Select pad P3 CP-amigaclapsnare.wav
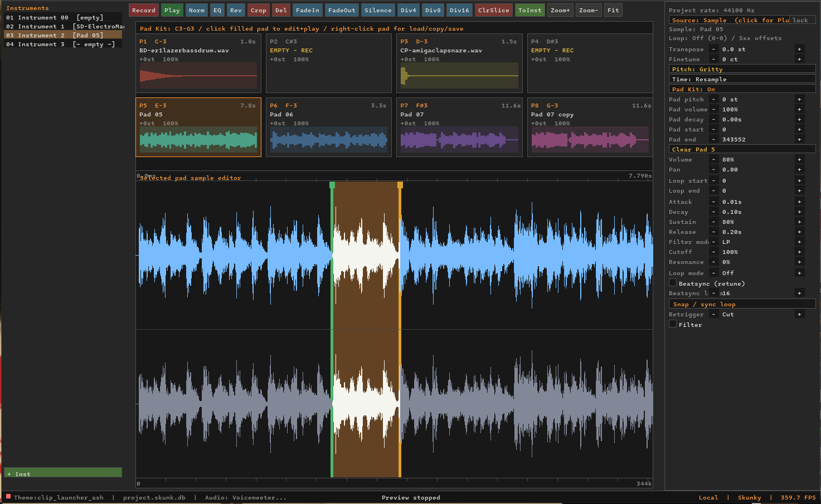The image size is (821, 504). pyautogui.click(x=459, y=63)
